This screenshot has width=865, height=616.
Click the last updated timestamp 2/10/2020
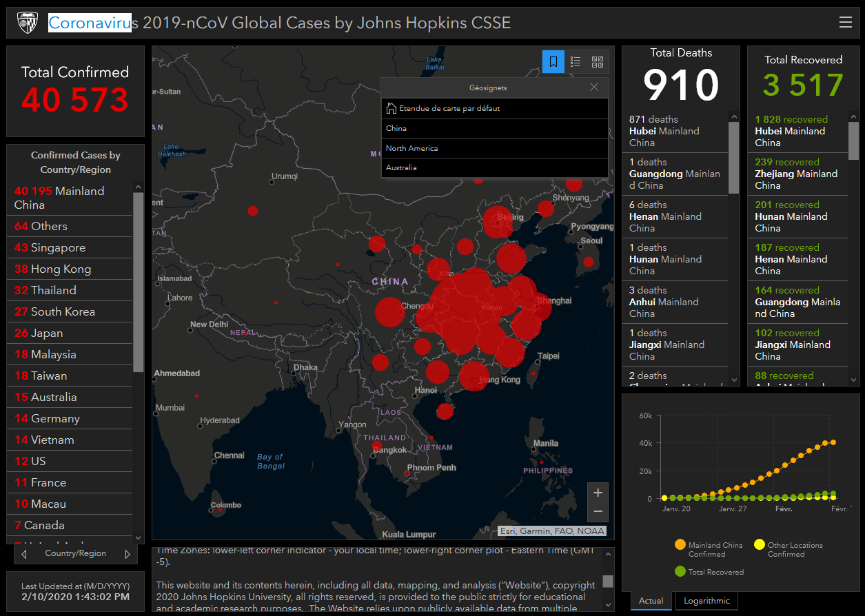[x=76, y=597]
